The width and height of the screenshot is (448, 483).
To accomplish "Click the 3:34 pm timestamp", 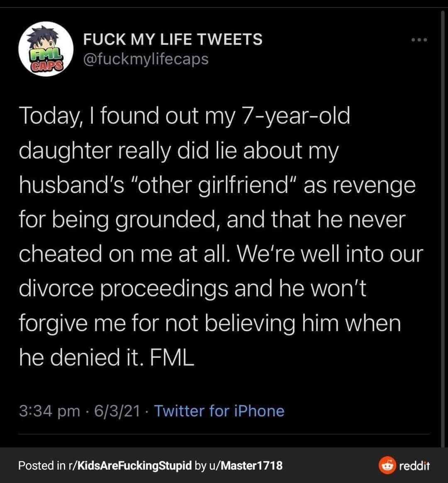I will point(49,411).
